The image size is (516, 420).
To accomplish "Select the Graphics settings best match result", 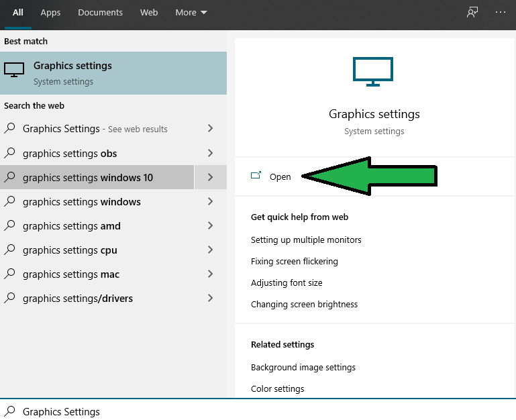I will [x=113, y=73].
